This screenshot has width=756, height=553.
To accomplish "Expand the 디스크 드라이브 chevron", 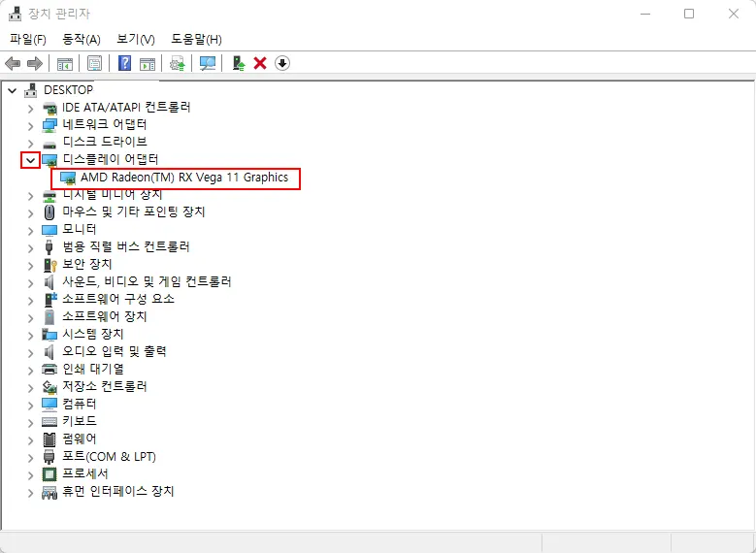I will [31, 144].
